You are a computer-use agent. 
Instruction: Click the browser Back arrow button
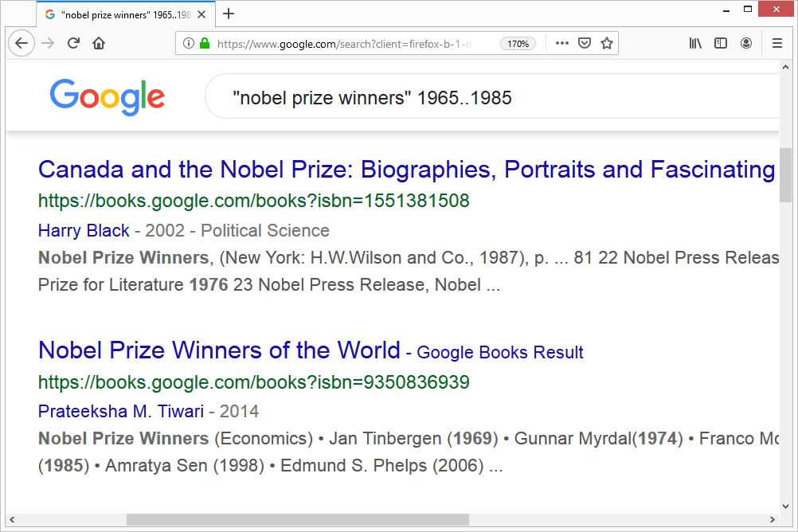[22, 44]
